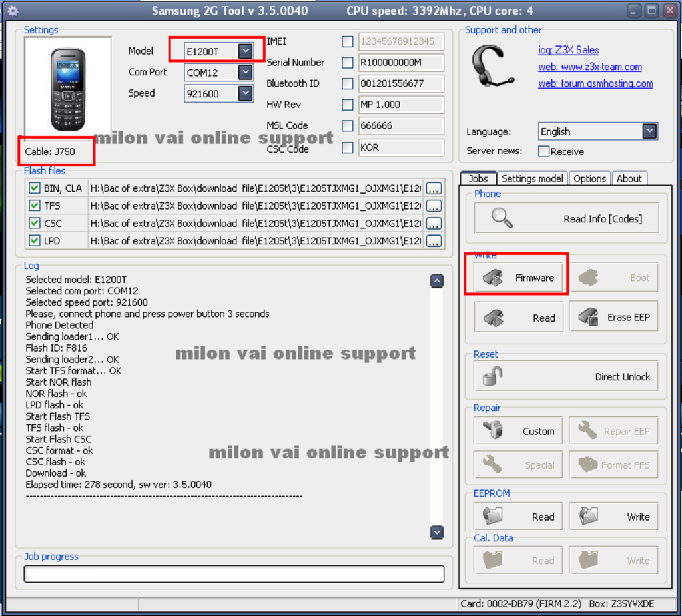Click Direct Unlock padlock button
682x616 pixels.
(x=566, y=376)
